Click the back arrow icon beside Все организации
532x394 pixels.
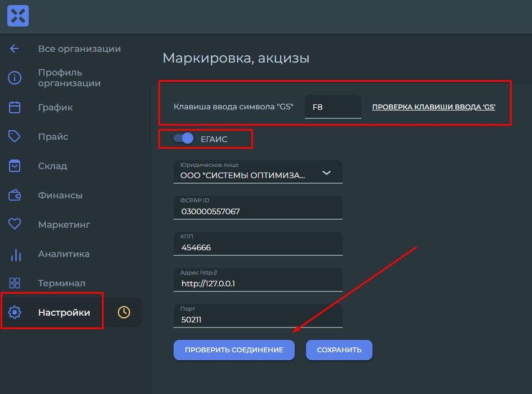coord(14,49)
